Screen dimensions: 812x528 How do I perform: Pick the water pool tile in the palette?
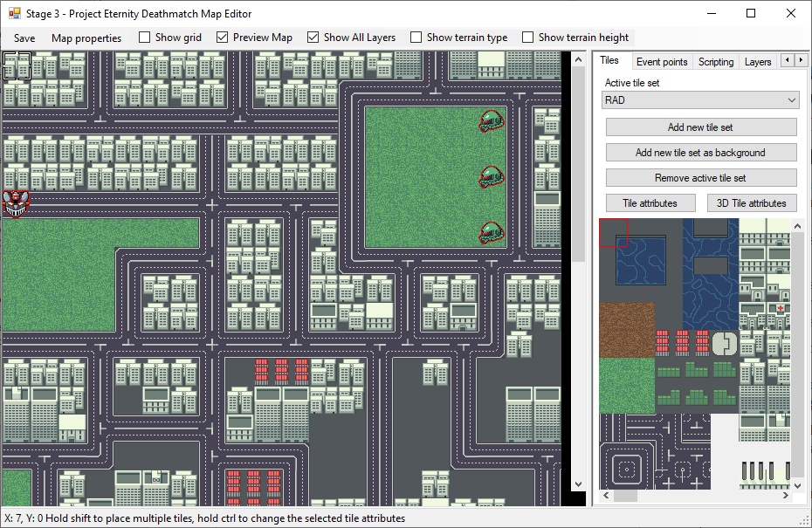point(641,260)
